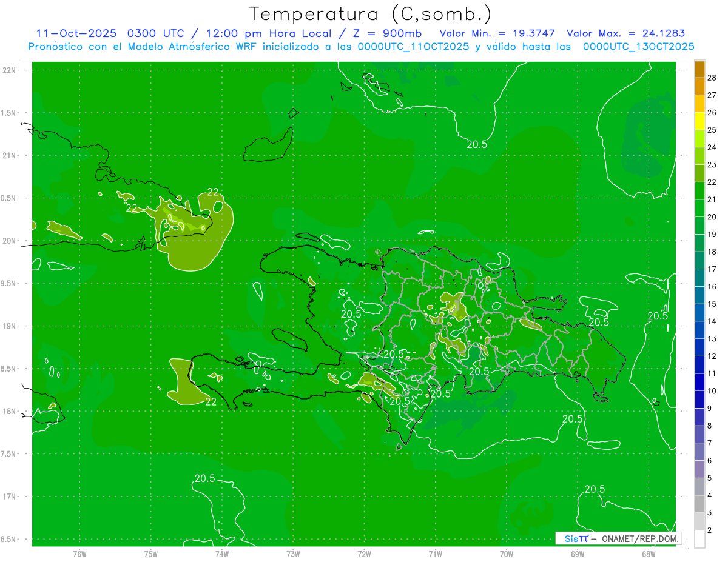Click color scale legend value "16"
Image resolution: width=728 pixels, height=562 pixels.
[x=712, y=286]
